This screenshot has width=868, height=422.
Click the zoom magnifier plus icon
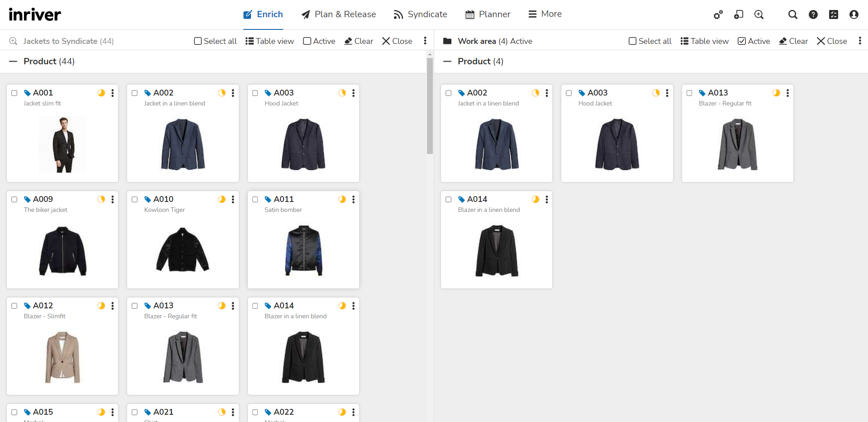[759, 14]
